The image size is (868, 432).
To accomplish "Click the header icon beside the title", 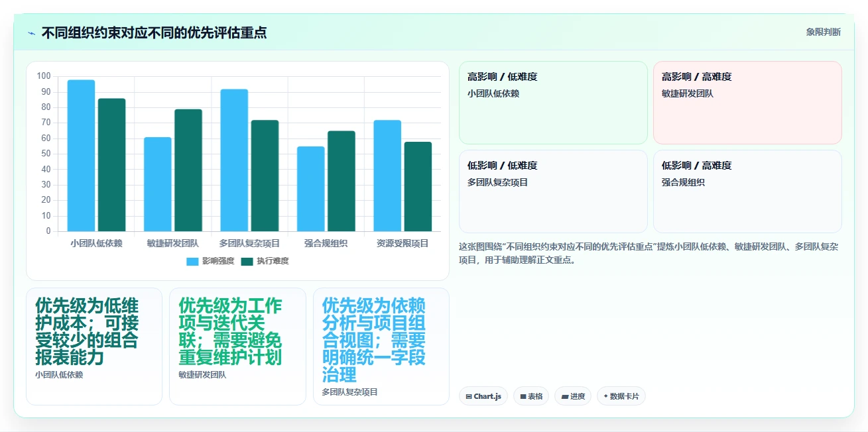I will [31, 33].
